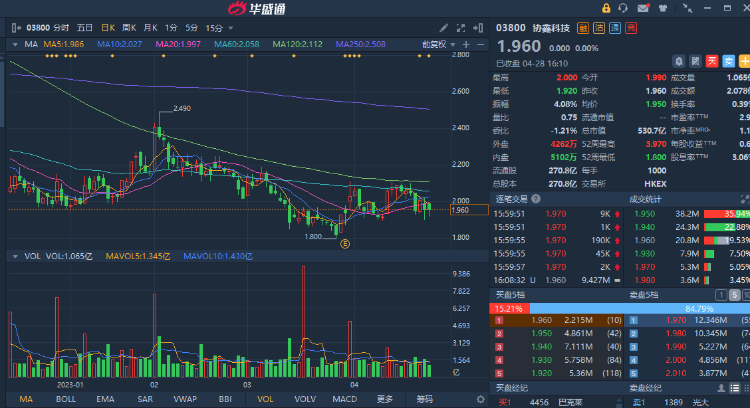This screenshot has height=408, width=750.
Task: Switch broker queue to person view
Action: tap(721, 388)
